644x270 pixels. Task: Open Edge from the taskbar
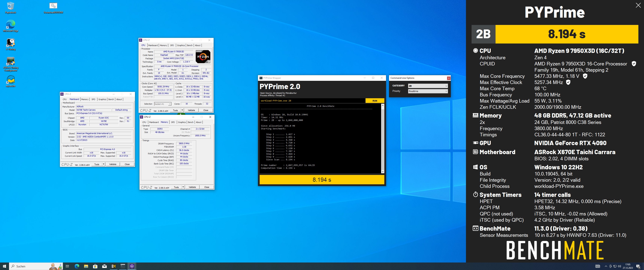pos(77,266)
